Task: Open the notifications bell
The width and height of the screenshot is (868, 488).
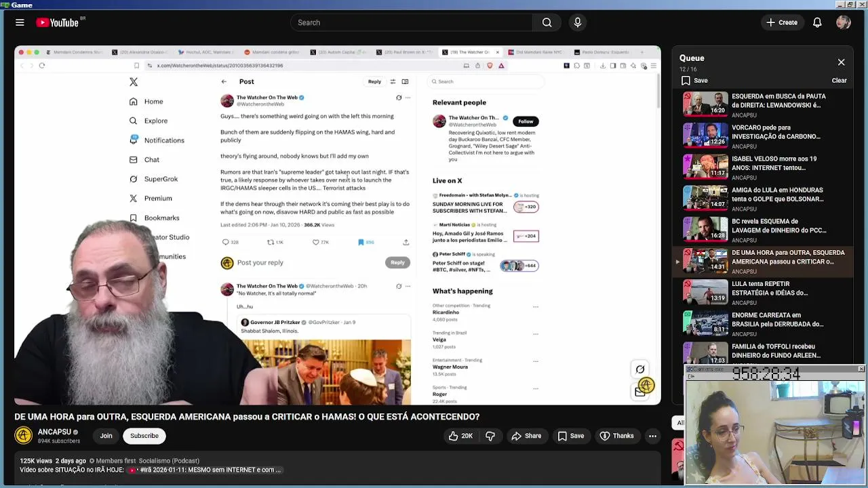Action: [x=817, y=22]
